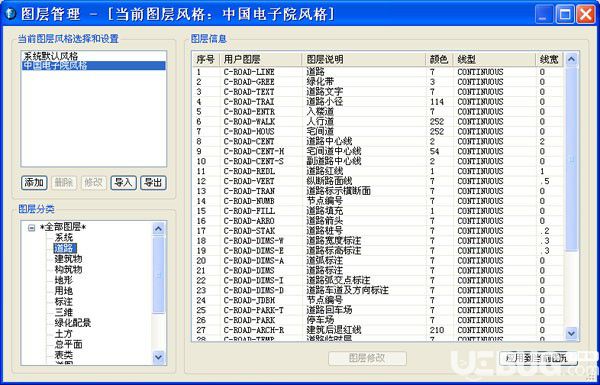600x385 pixels.
Task: Select the C-ROAD-ENTR layer row
Action: click(378, 112)
